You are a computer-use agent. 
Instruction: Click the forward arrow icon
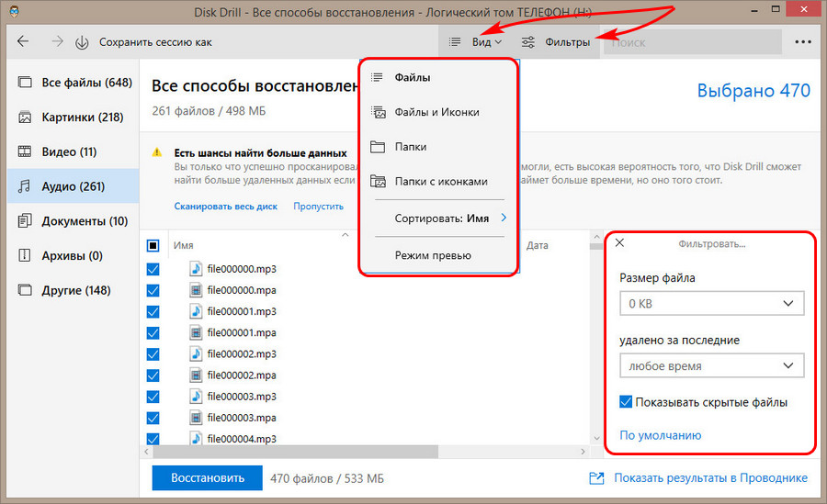(57, 41)
